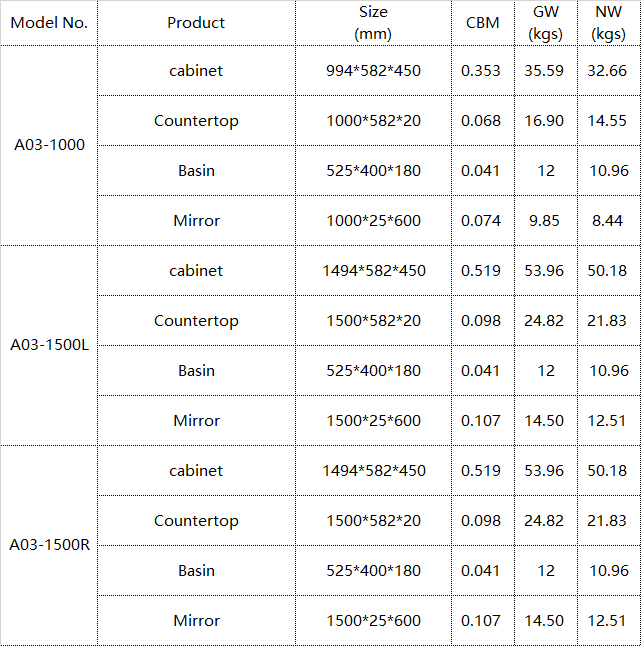This screenshot has height=646, width=641.
Task: Click the 0.353 CBM value
Action: [483, 70]
